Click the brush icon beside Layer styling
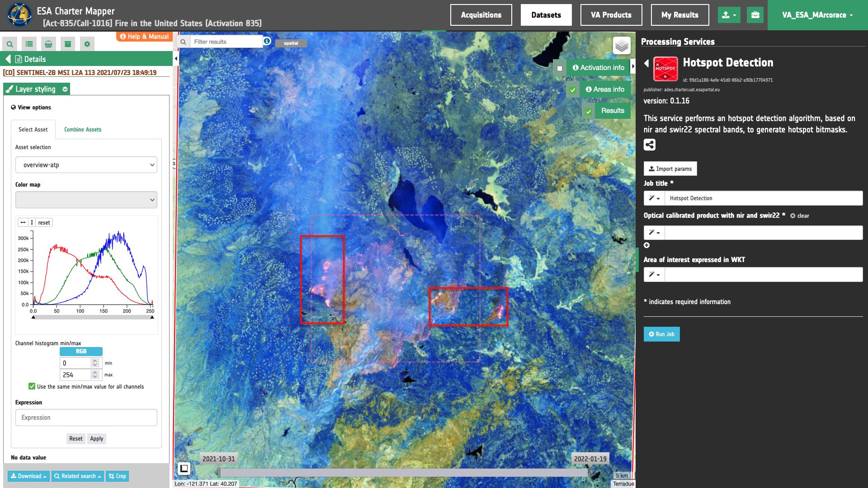The height and width of the screenshot is (488, 868). [9, 89]
